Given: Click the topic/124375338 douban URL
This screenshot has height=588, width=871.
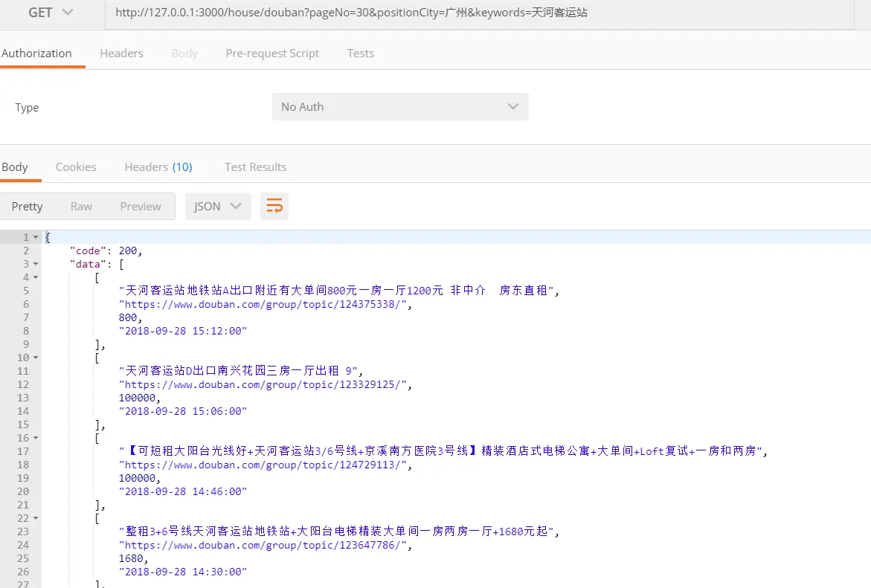Looking at the screenshot, I should pyautogui.click(x=263, y=304).
